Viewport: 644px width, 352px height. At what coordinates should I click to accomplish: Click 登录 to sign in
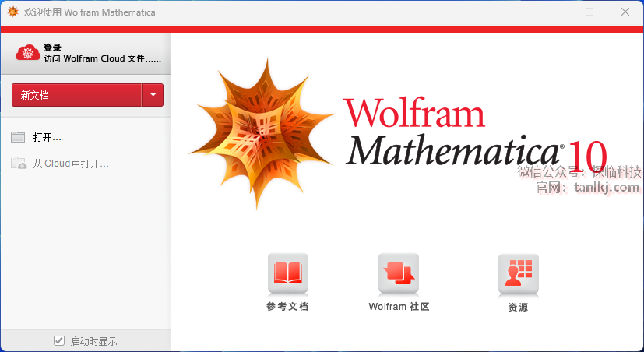pos(53,48)
